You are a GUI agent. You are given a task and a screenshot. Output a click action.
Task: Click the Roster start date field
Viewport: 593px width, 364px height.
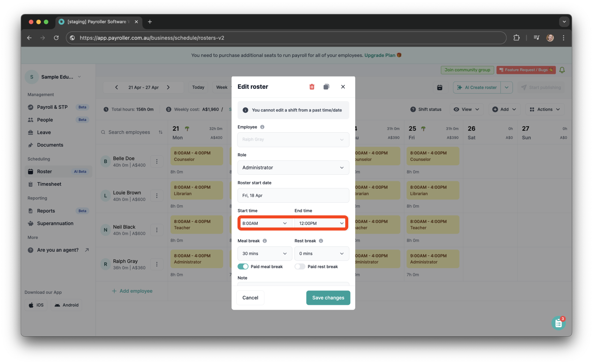[293, 195]
